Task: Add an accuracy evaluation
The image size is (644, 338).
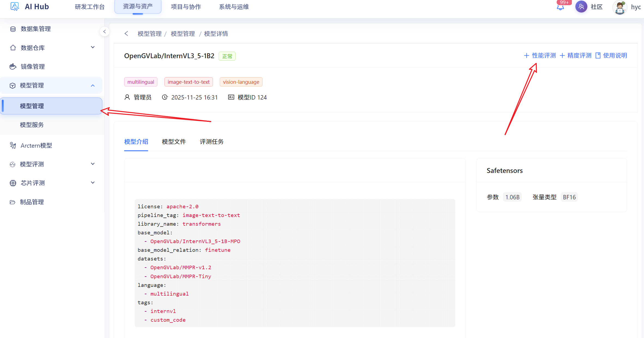Action: coord(576,55)
